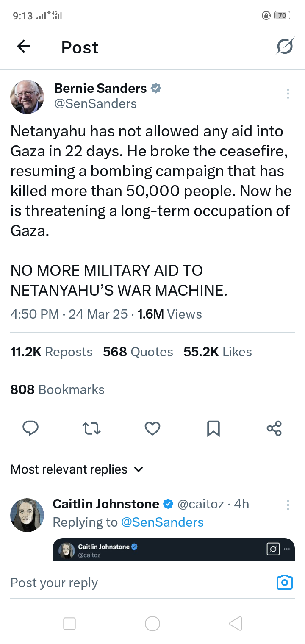Open the three-dot menu on Caitlin Johnstone's reply
The height and width of the screenshot is (644, 305).
288,505
